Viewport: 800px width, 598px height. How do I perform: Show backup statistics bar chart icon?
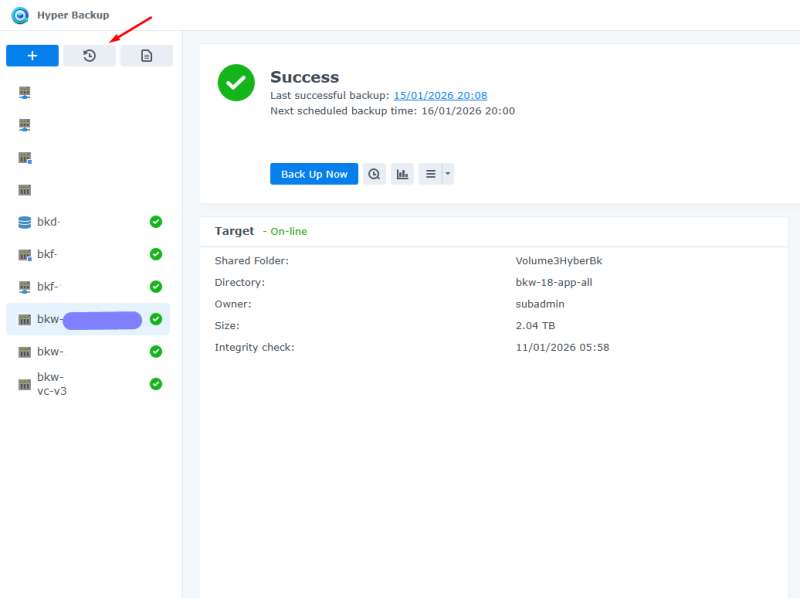point(402,174)
